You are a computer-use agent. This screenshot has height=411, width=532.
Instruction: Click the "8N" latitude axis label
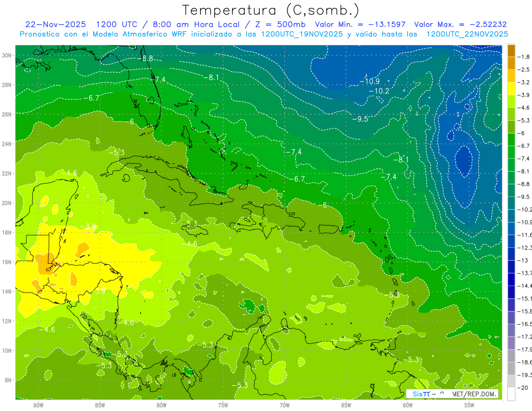coord(8,380)
